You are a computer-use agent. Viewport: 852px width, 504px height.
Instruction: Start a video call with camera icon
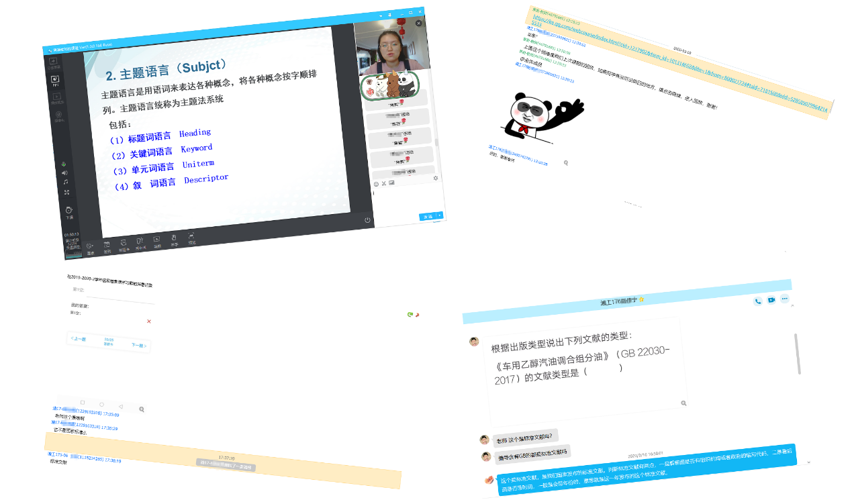point(771,300)
